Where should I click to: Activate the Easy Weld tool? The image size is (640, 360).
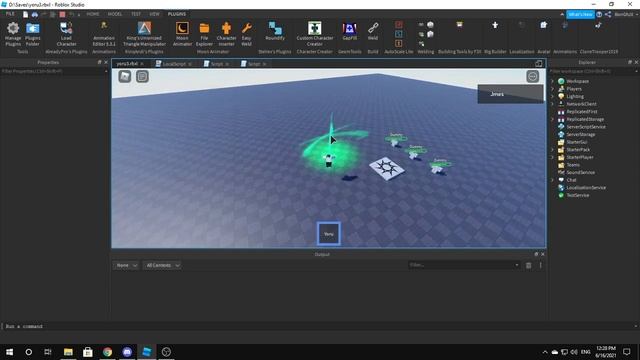click(246, 34)
